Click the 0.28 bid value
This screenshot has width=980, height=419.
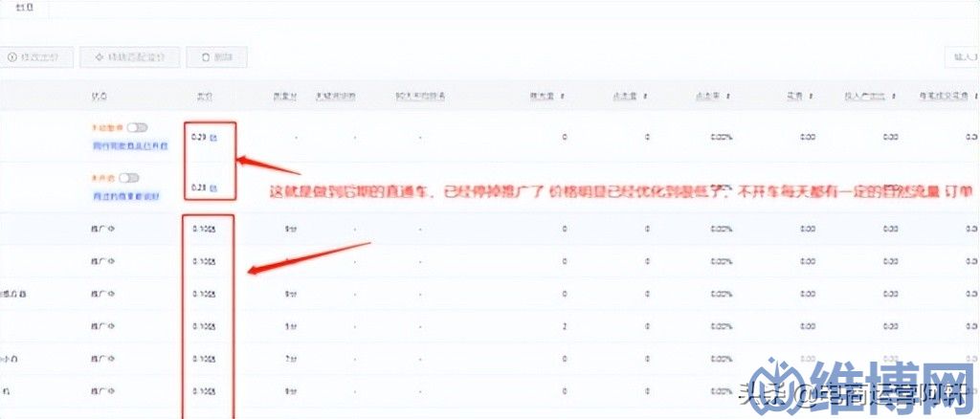200,187
